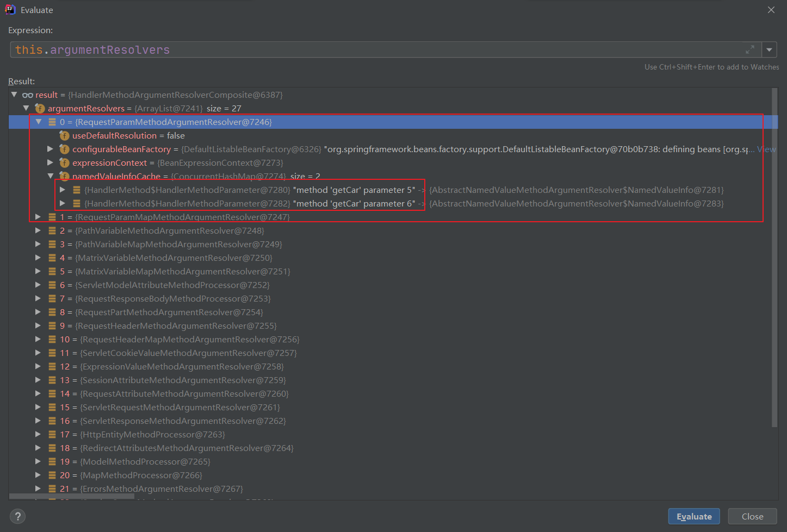Expand element 21 ErrorsMethodArgumentResolver
The height and width of the screenshot is (532, 787).
pos(38,489)
